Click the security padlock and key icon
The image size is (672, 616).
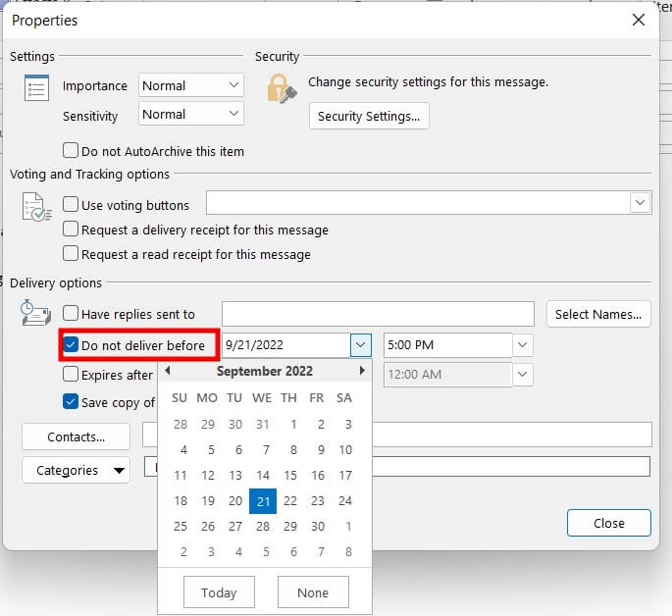(x=282, y=88)
